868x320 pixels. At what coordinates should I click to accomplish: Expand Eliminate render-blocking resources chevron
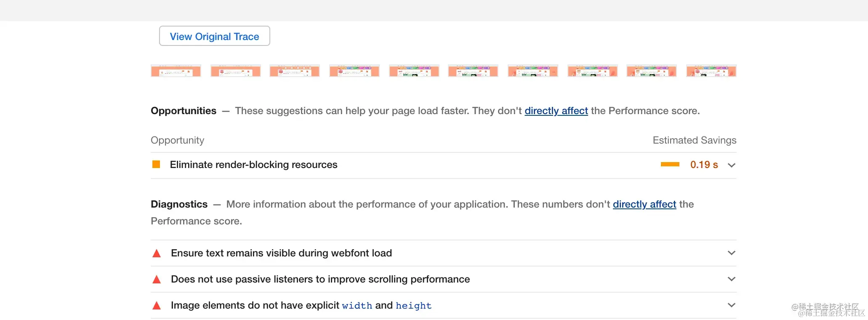(x=732, y=165)
